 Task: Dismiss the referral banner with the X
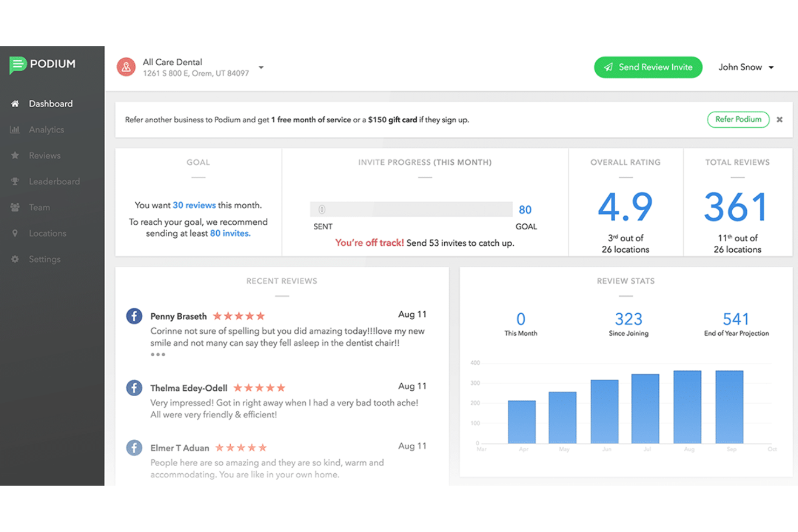[x=779, y=119]
